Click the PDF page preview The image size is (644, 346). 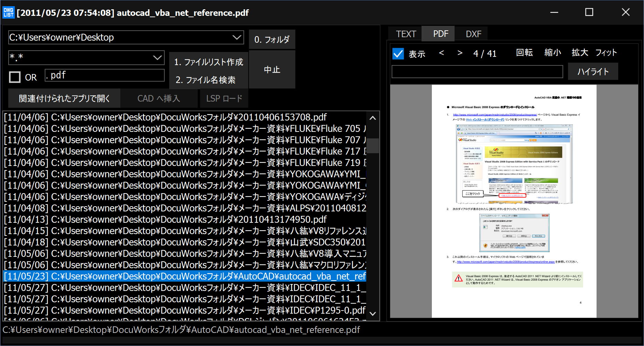point(514,201)
